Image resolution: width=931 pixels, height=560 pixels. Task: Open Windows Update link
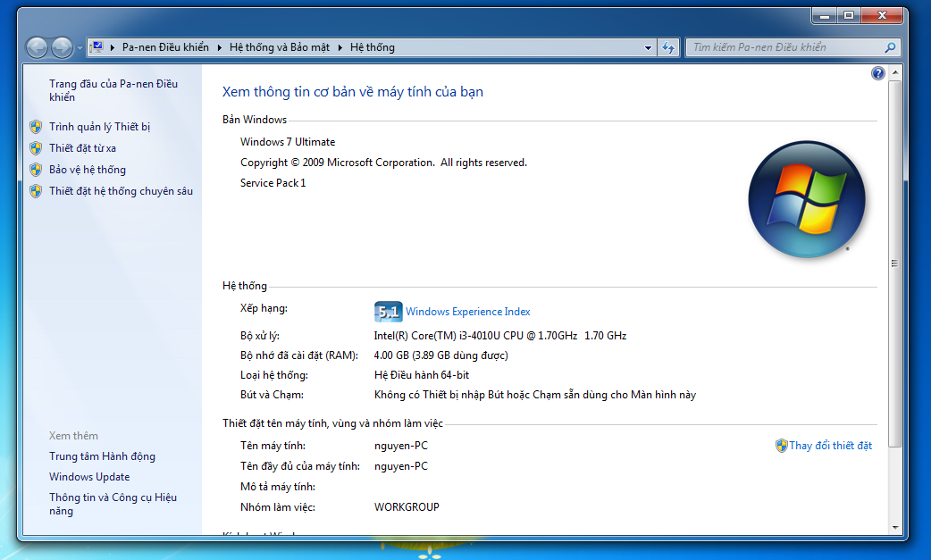(x=89, y=476)
